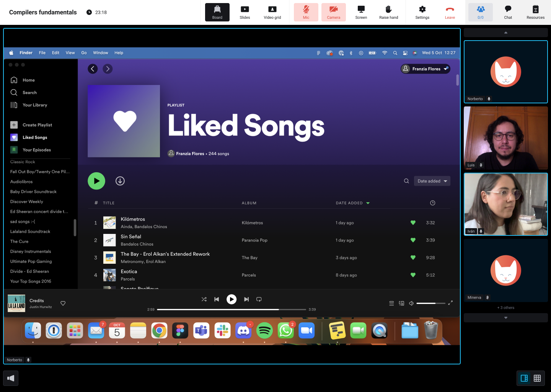Image resolution: width=551 pixels, height=392 pixels.
Task: Open the Finder menu in the macOS menu bar
Action: tap(26, 53)
